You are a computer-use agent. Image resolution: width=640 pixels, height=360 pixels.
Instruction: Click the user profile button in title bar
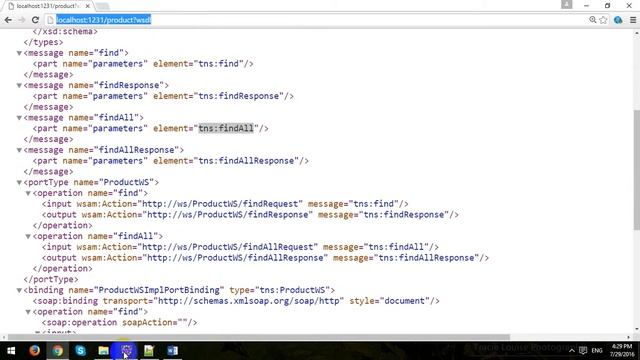tap(567, 4)
